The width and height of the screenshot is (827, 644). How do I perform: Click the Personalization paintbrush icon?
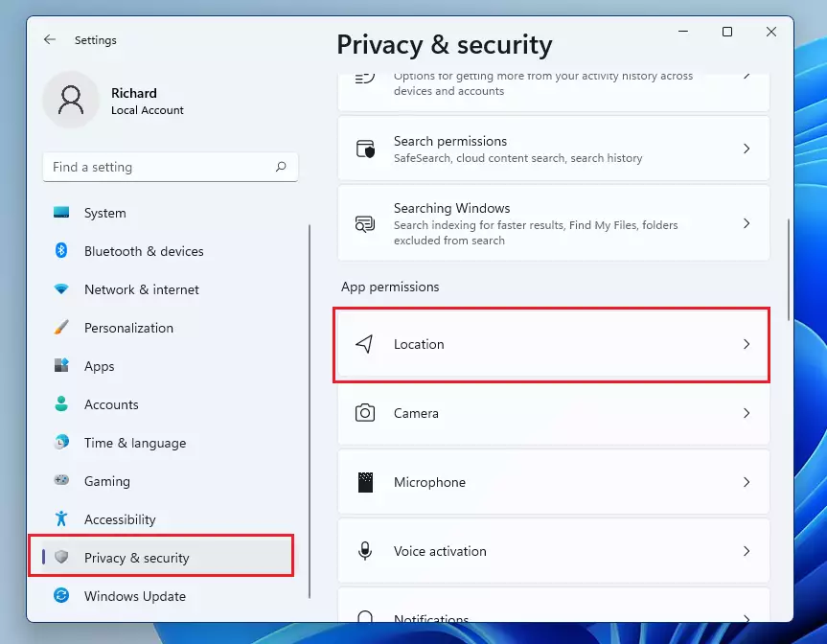pos(61,328)
